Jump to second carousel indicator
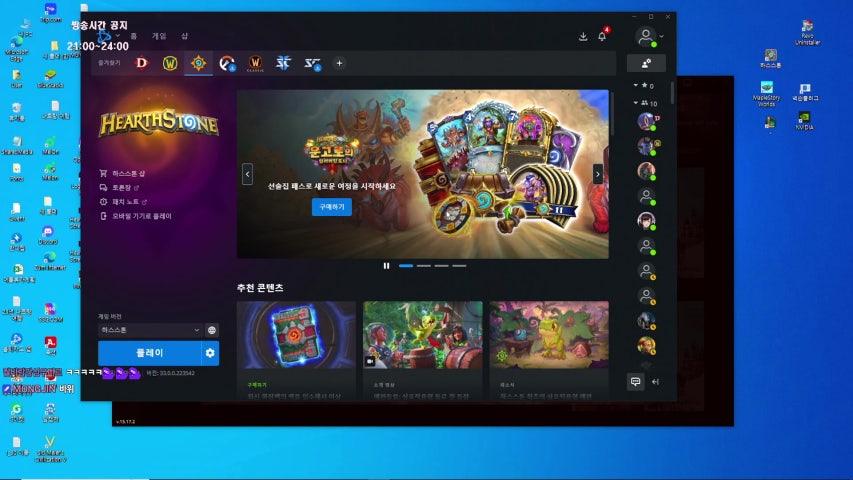The height and width of the screenshot is (480, 853). pyautogui.click(x=424, y=266)
